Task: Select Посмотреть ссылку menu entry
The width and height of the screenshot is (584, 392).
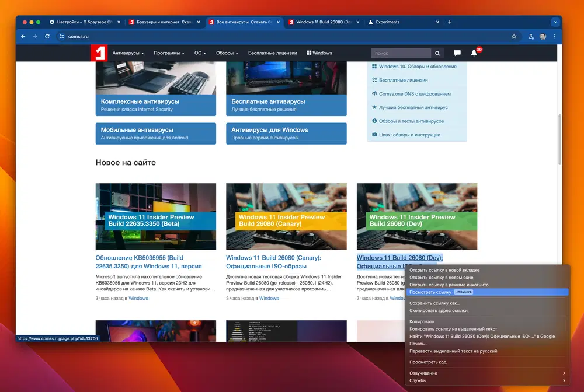Action: tap(487, 292)
